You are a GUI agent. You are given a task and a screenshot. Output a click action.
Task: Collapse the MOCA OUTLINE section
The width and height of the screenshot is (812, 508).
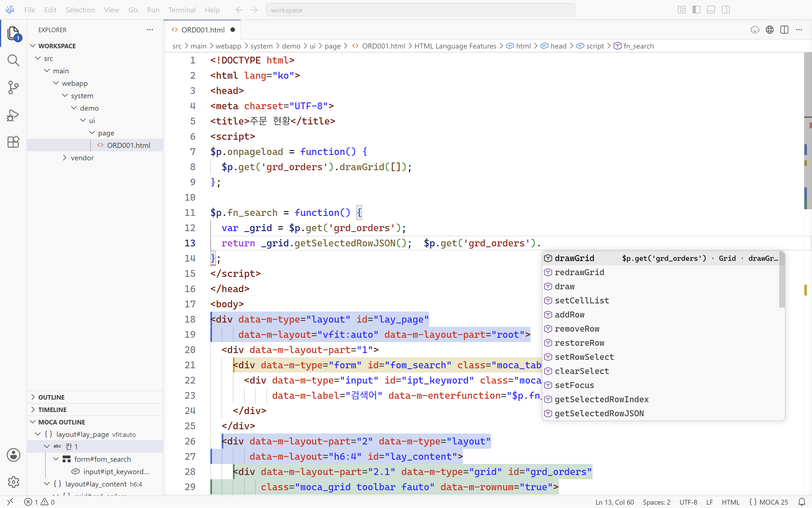33,422
